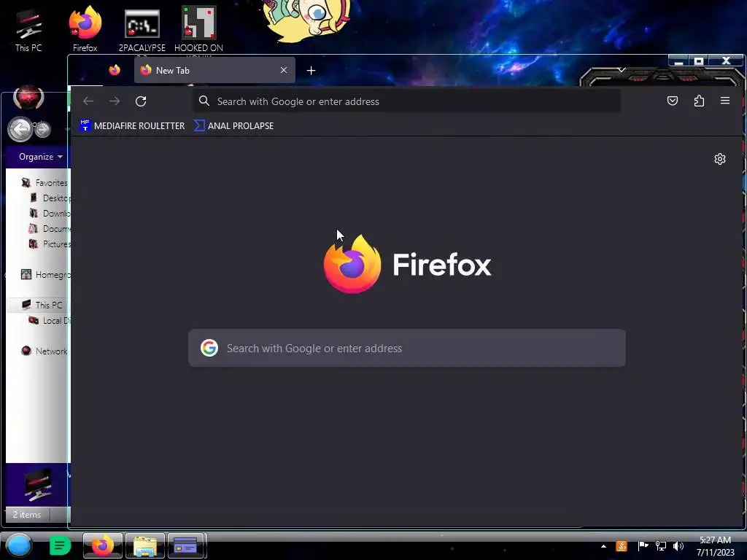Viewport: 747px width, 560px height.
Task: Click the Java tray icon
Action: pyautogui.click(x=622, y=546)
